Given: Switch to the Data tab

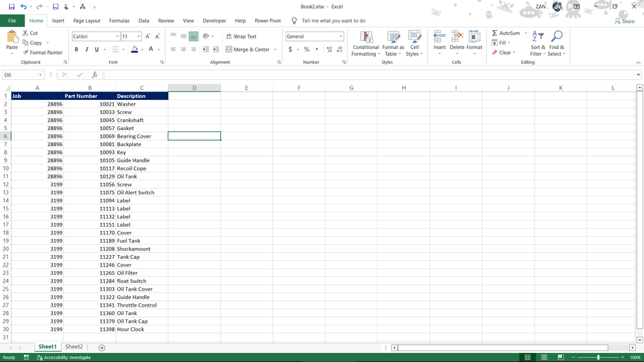Looking at the screenshot, I should (x=144, y=21).
